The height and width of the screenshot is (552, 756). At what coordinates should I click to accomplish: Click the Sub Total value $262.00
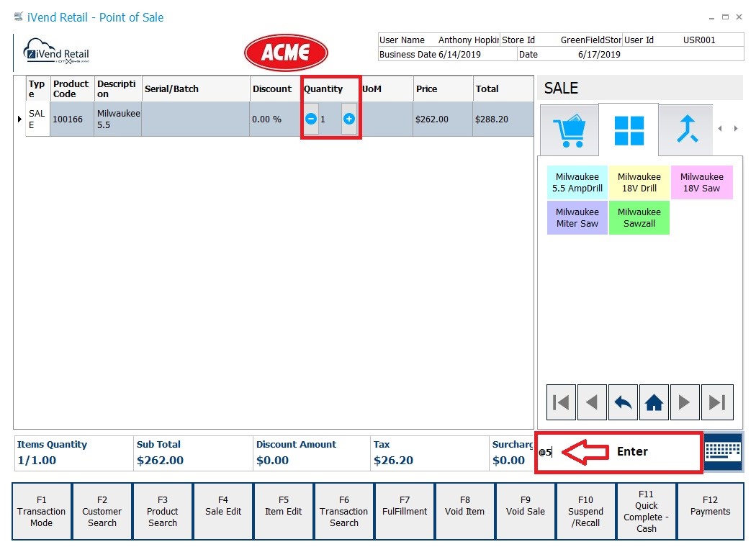[x=160, y=461]
